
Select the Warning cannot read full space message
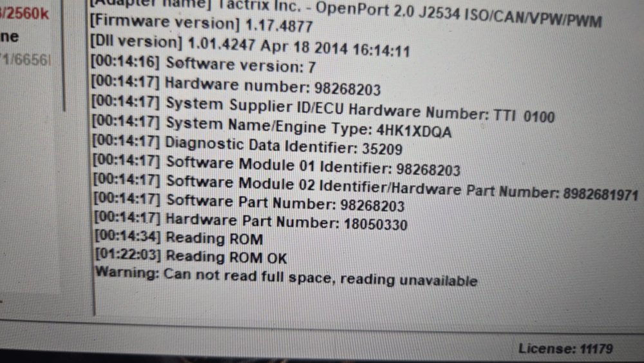click(287, 276)
